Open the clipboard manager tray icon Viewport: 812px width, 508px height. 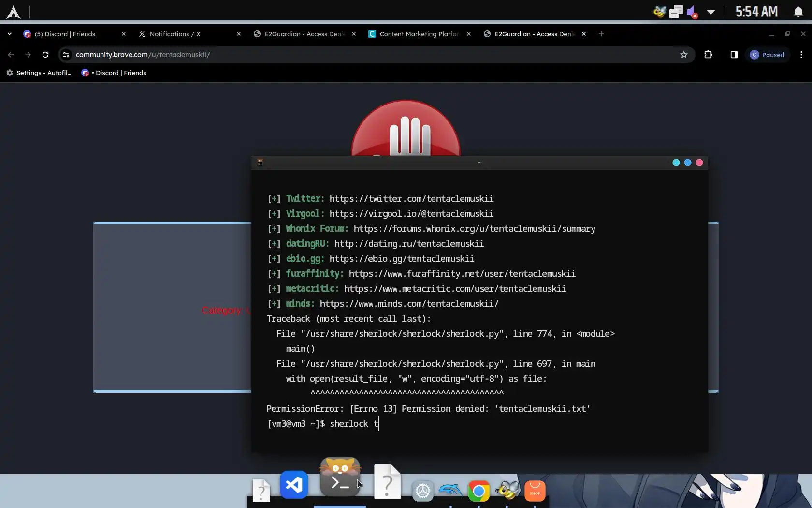point(676,12)
